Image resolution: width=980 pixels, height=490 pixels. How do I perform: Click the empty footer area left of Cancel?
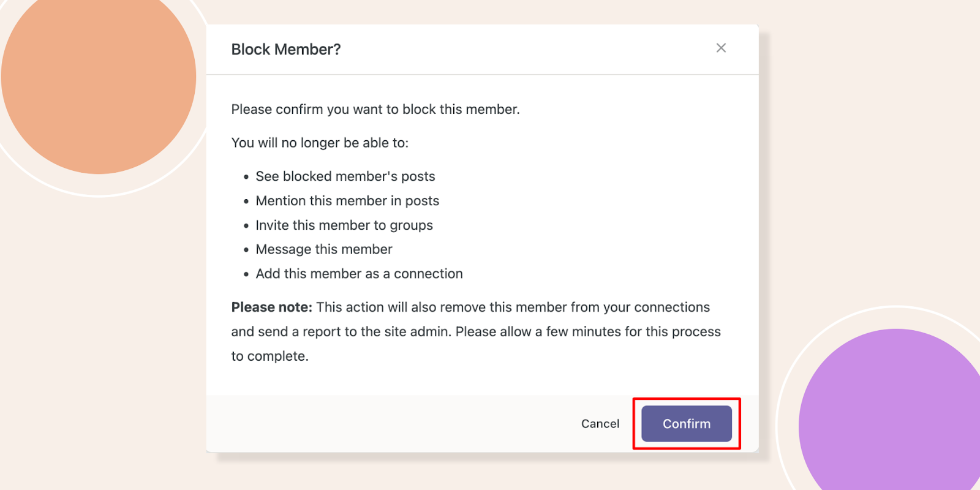[392, 424]
